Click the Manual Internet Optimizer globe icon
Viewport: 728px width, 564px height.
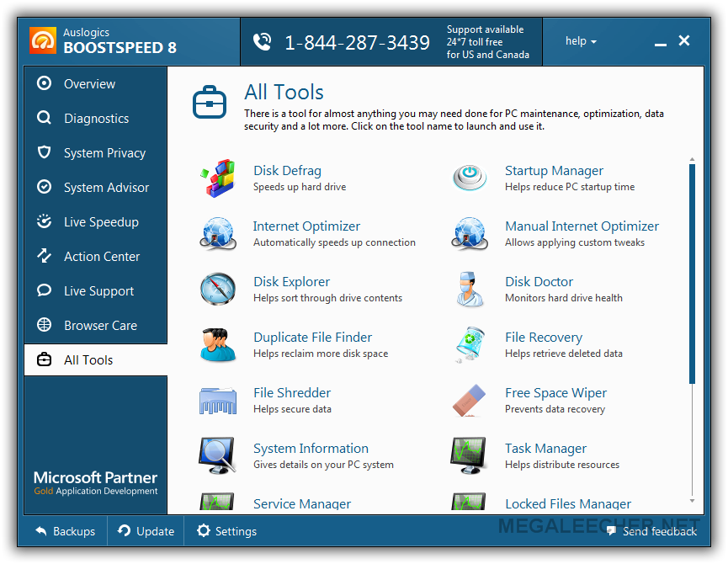coord(470,233)
